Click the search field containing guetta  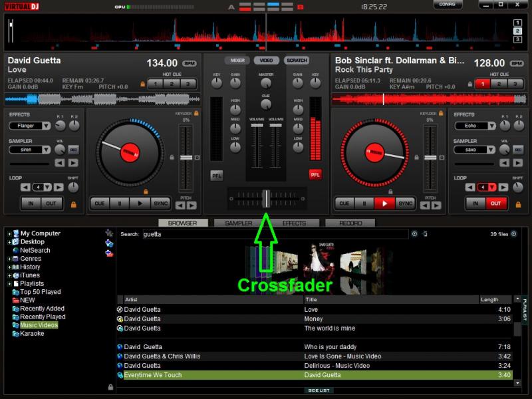275,234
